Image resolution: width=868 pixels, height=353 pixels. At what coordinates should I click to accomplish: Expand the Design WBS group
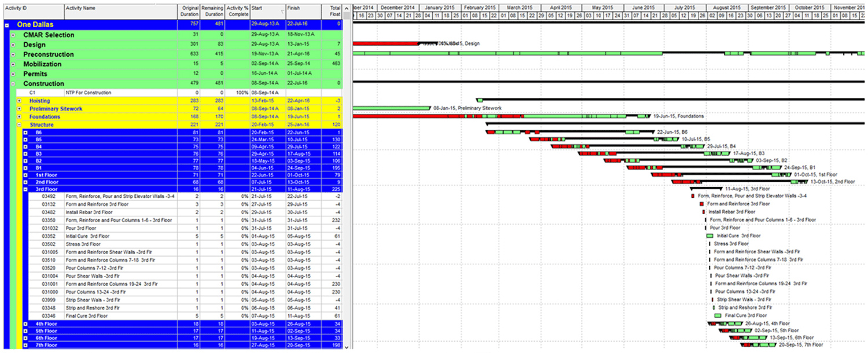pos(13,45)
